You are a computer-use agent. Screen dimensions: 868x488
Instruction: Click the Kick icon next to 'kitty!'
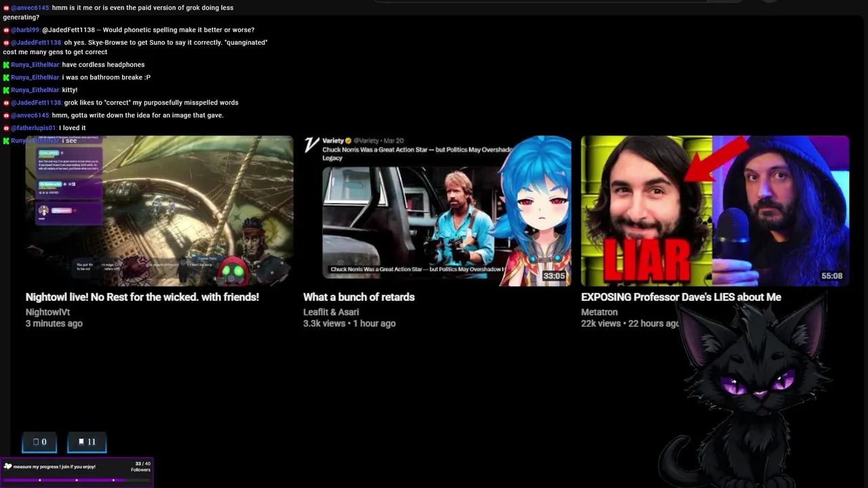(6, 90)
